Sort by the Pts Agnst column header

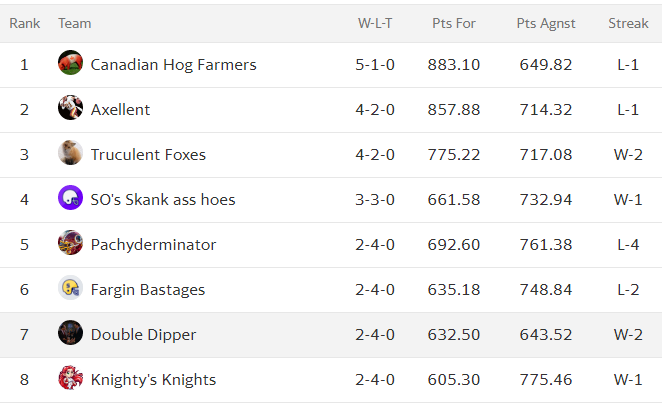coord(546,24)
